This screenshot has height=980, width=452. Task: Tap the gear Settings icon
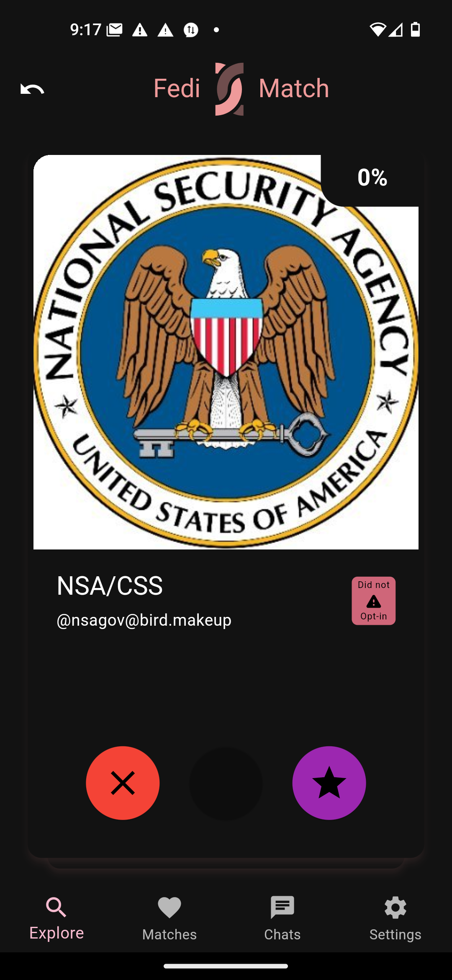click(395, 908)
